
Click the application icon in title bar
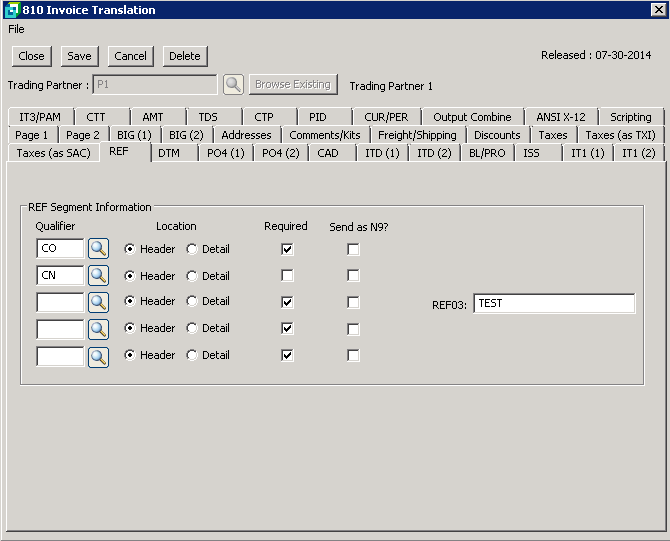pos(10,10)
